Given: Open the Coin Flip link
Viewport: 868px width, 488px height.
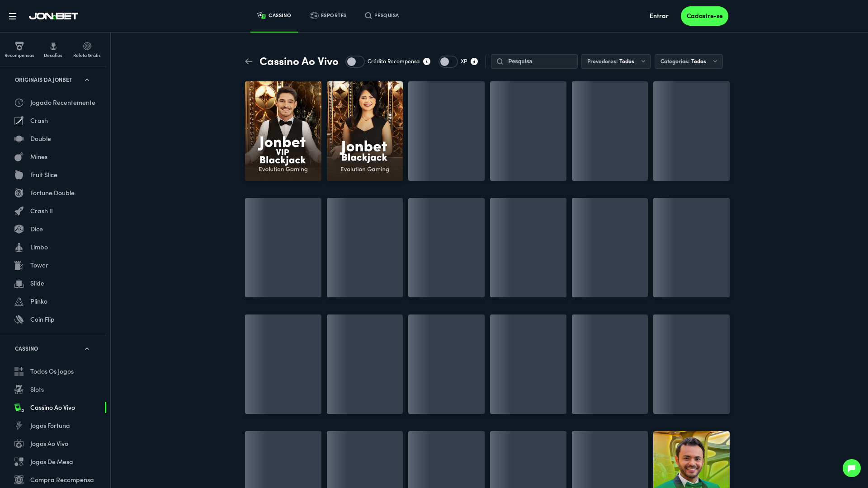Looking at the screenshot, I should (x=42, y=319).
